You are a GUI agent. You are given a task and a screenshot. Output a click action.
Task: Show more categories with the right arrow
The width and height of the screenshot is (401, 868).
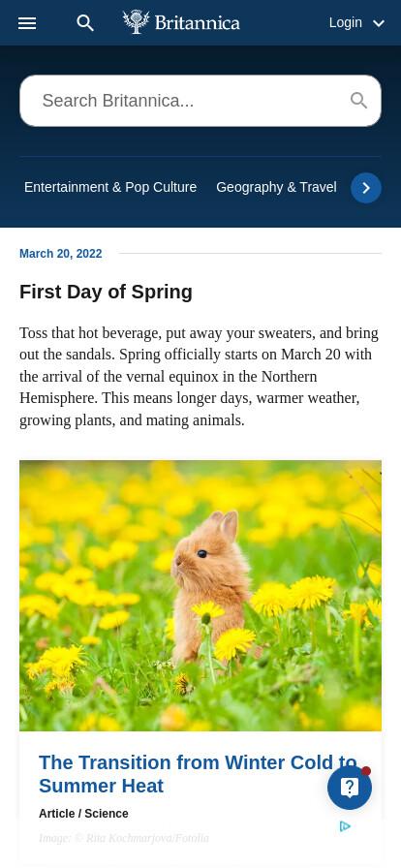[x=366, y=188]
